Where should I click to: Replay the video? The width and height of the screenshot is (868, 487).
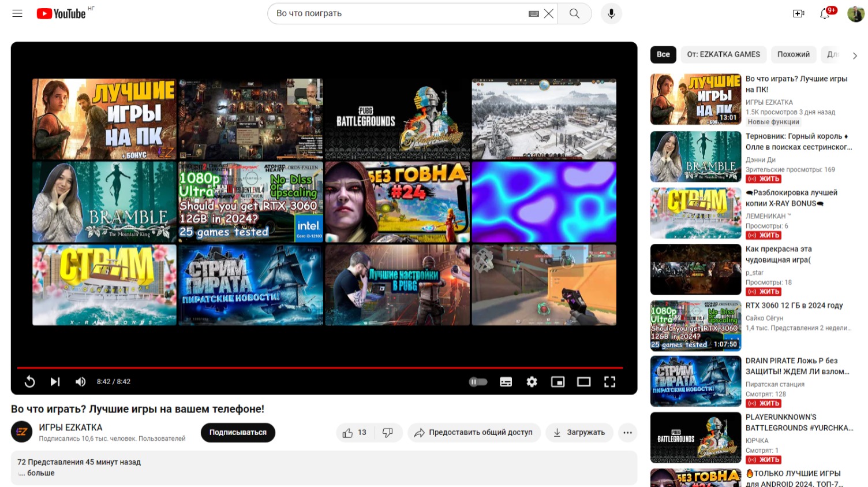tap(29, 381)
